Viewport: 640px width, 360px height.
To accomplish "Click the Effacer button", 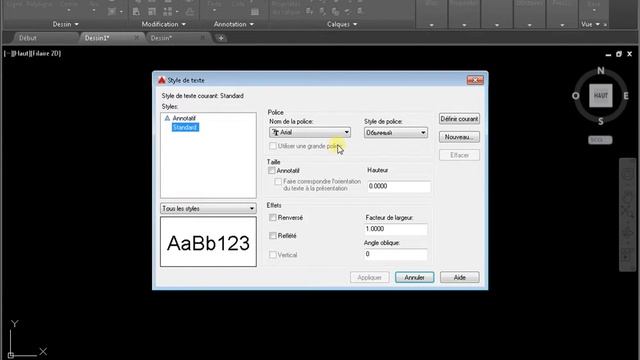I will (459, 155).
